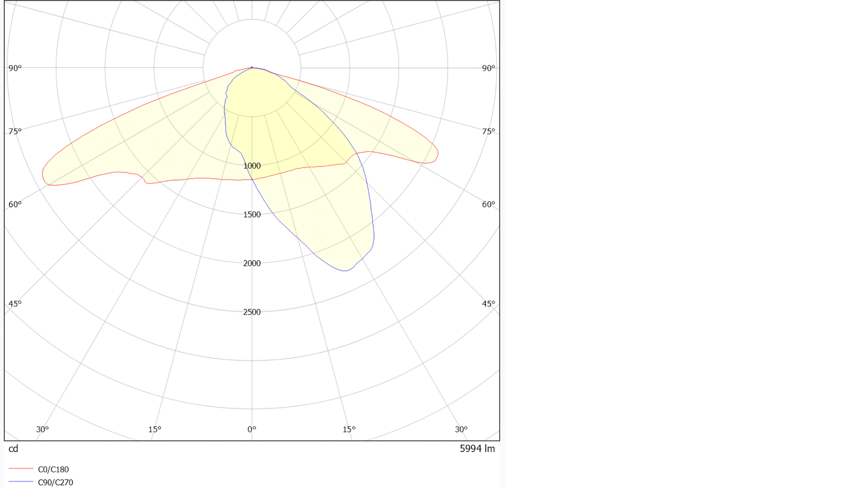Click the 1500 intensity ring label
868x488 pixels.
tap(252, 215)
